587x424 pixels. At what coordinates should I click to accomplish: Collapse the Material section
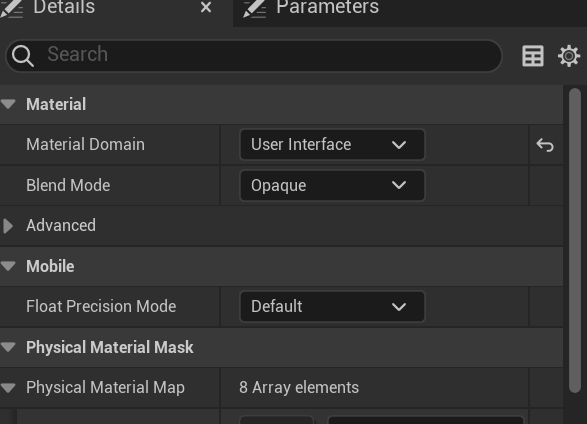[8, 104]
